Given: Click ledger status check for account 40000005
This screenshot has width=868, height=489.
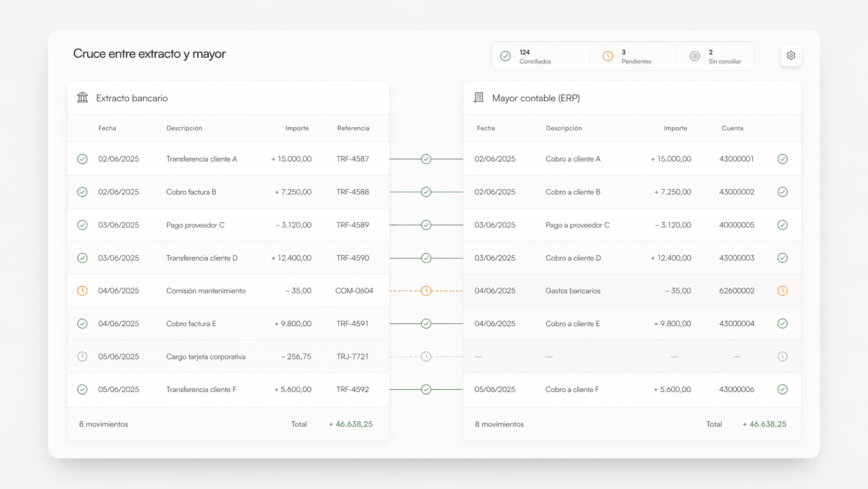Looking at the screenshot, I should pos(782,225).
